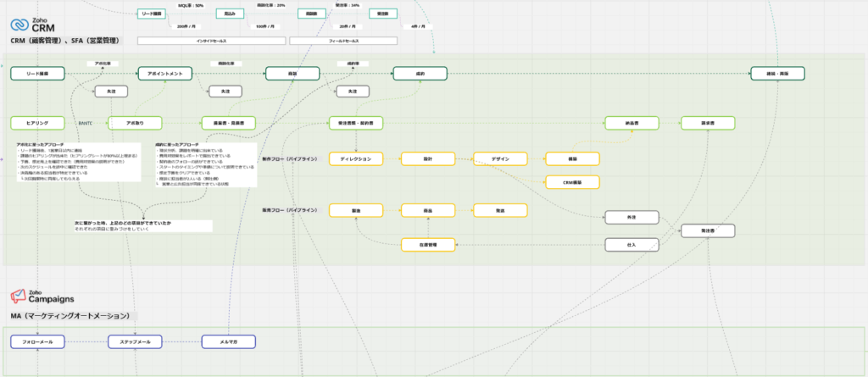Select the CRM構築 node
Image resolution: width=868 pixels, height=377 pixels.
pyautogui.click(x=571, y=181)
